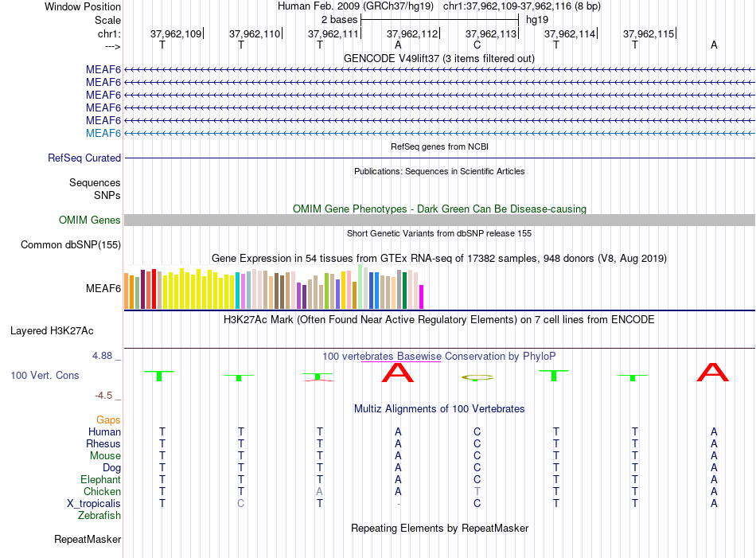Click the gray OMIM Genes bar
This screenshot has width=756, height=558.
439,220
